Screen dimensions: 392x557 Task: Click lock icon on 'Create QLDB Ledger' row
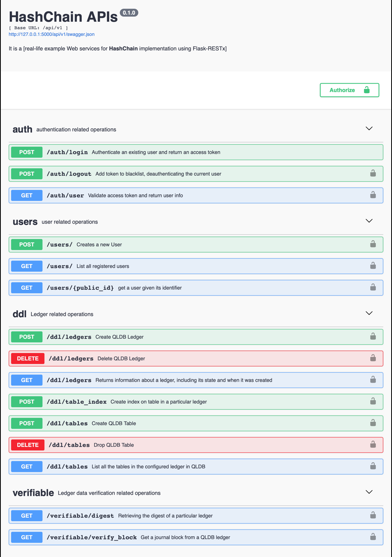373,336
